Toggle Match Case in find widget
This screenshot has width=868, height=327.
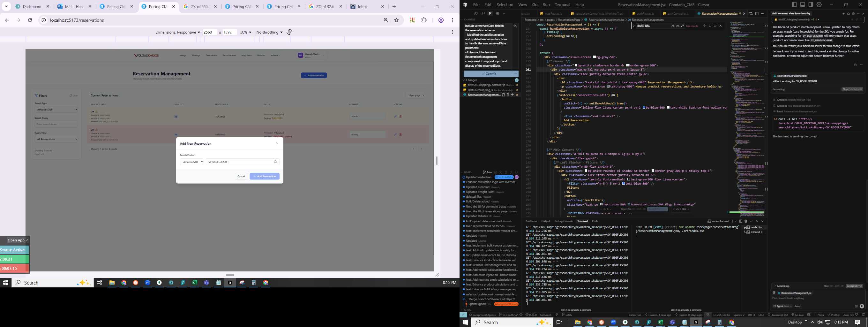pos(673,26)
